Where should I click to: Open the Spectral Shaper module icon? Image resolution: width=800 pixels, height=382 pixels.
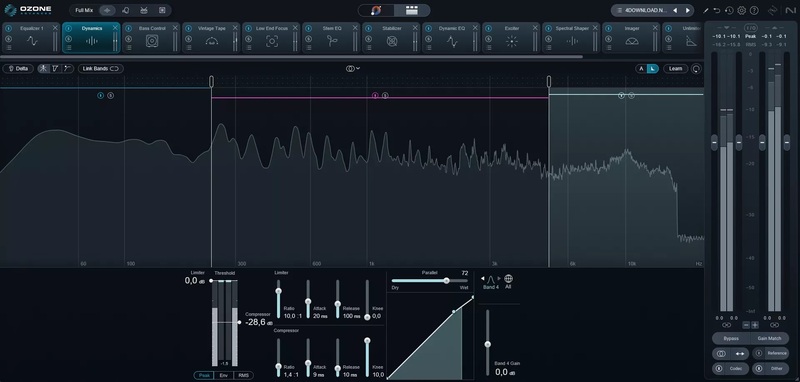pyautogui.click(x=572, y=41)
